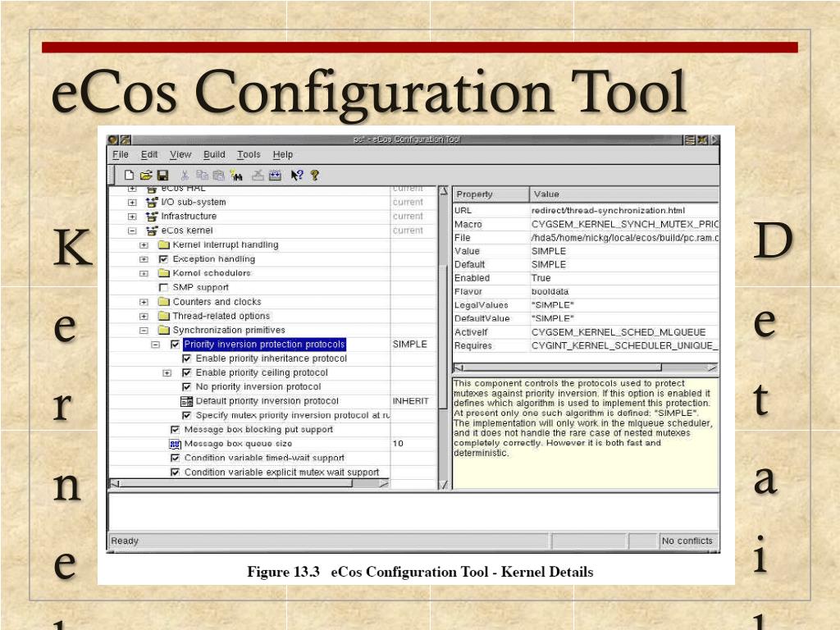Open the Edit menu
Image resolution: width=840 pixels, height=630 pixels.
[149, 155]
